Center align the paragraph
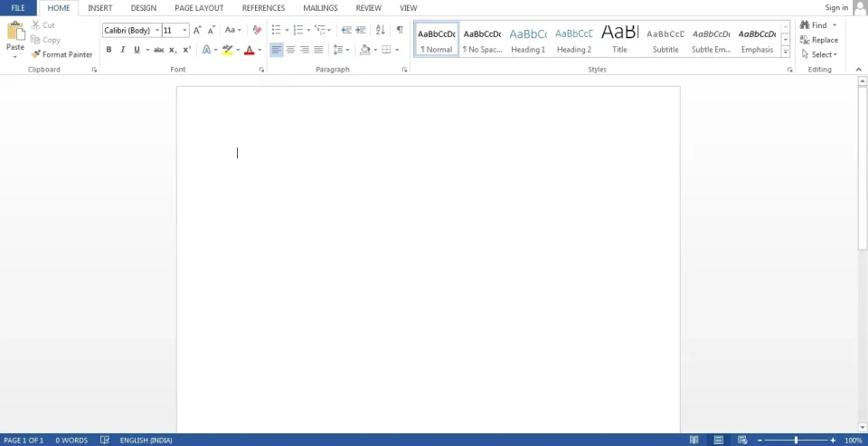Screen dimensions: 868x446 click(x=290, y=50)
